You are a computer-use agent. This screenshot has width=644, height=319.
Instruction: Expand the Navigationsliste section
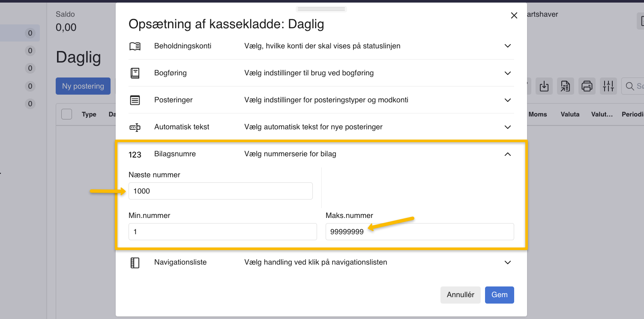(x=507, y=262)
